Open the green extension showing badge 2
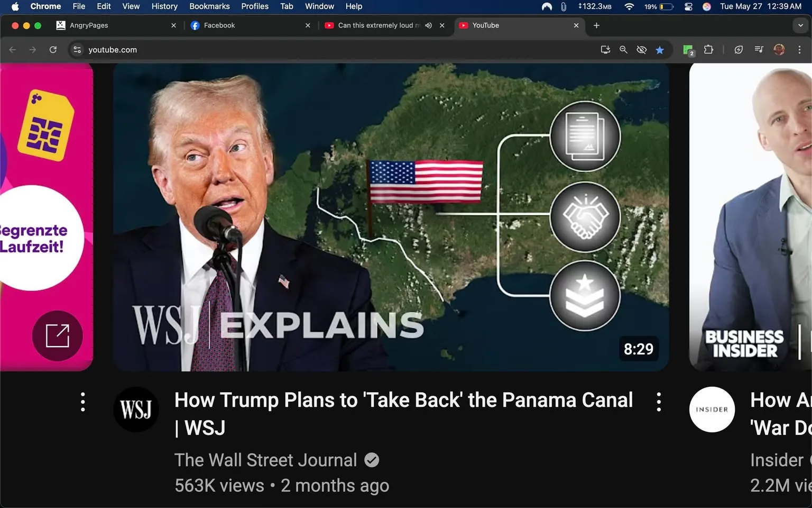 tap(688, 49)
